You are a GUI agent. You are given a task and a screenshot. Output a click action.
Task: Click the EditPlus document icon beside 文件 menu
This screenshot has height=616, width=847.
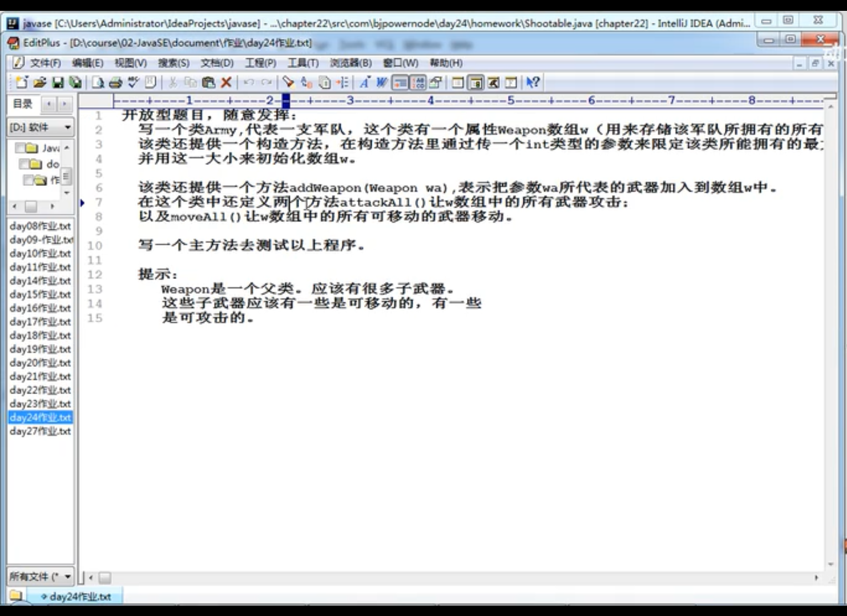click(18, 63)
